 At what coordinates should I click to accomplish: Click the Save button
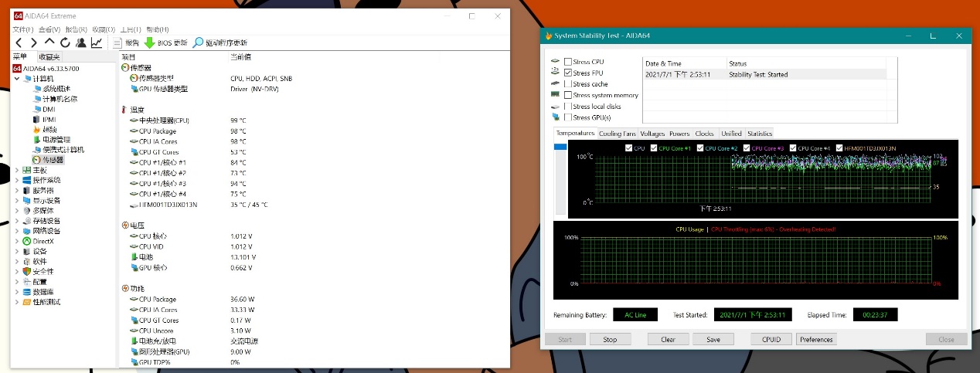tap(713, 339)
